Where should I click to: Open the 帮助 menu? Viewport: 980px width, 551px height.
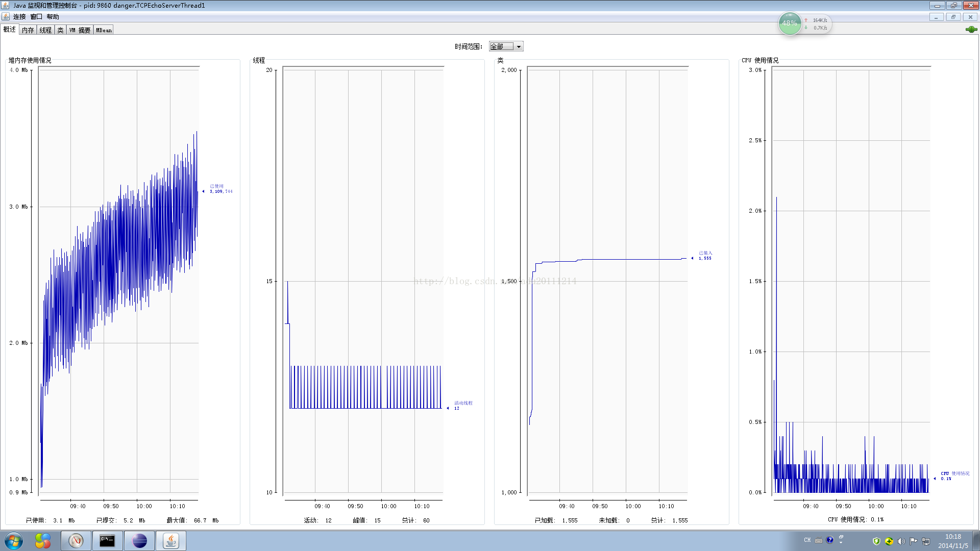coord(53,17)
